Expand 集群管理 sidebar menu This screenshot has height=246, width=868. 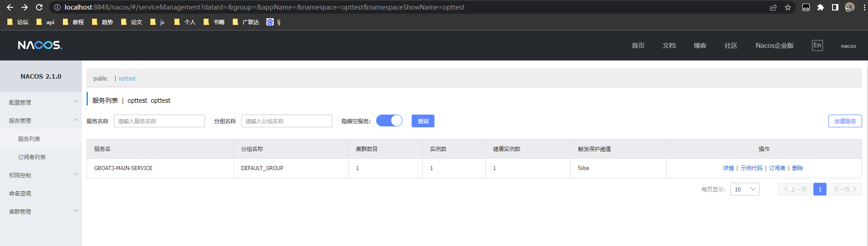[41, 211]
